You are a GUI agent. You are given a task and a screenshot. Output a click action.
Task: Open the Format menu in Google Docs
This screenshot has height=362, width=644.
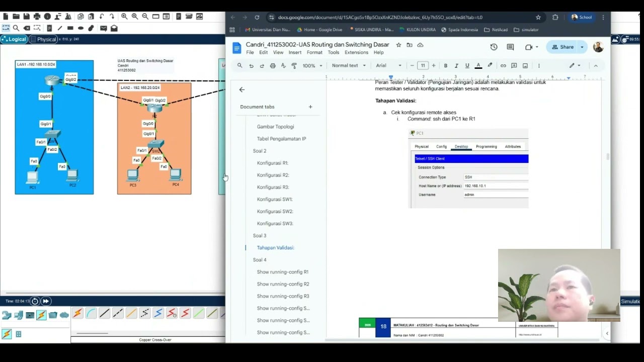click(314, 52)
